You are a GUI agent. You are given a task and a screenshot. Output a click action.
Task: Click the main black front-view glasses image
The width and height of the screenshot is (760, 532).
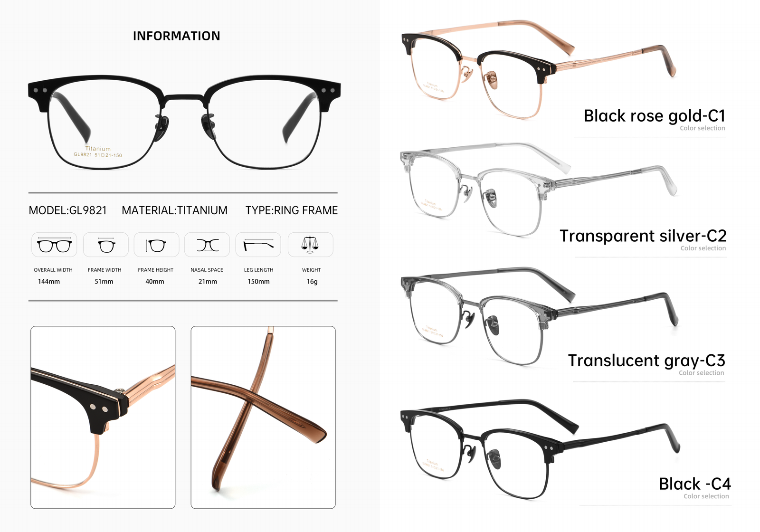(x=184, y=122)
